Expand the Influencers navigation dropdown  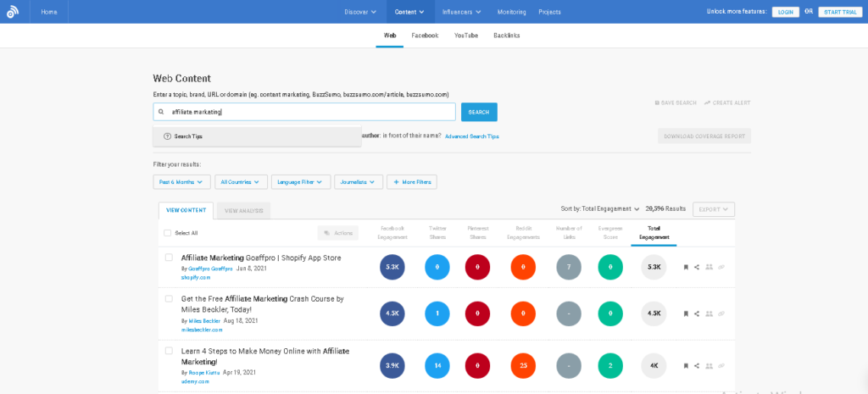pyautogui.click(x=462, y=12)
